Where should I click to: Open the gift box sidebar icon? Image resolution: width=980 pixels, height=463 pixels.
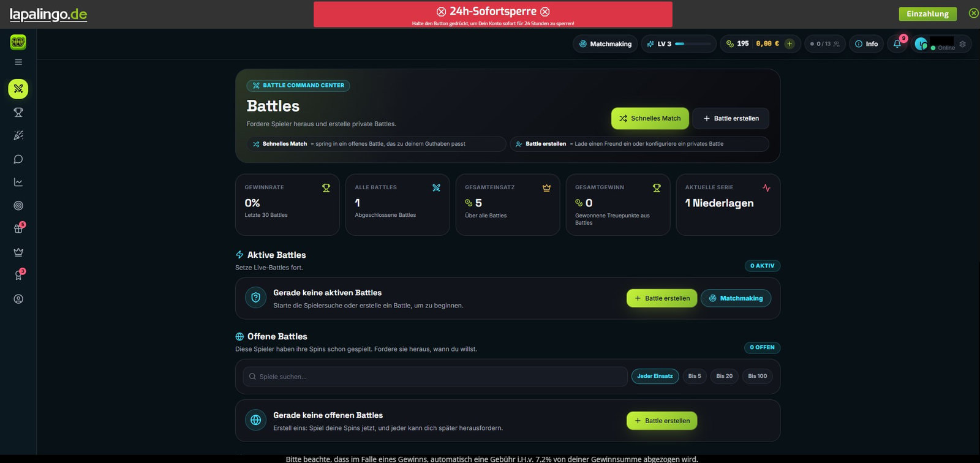click(x=18, y=228)
